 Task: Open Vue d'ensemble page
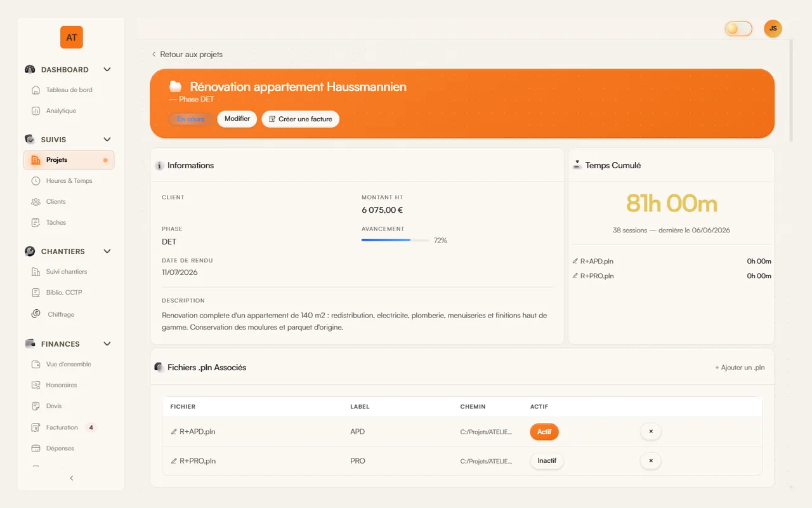69,364
